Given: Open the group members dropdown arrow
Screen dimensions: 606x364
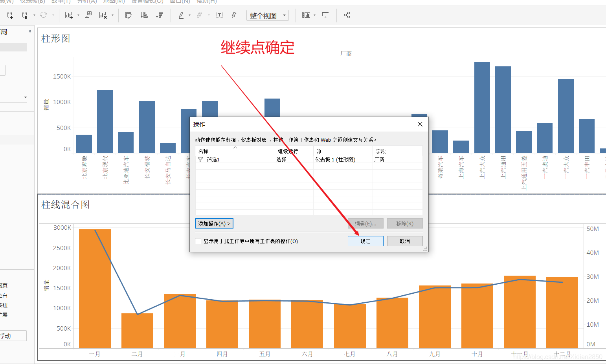Looking at the screenshot, I should pos(209,15).
